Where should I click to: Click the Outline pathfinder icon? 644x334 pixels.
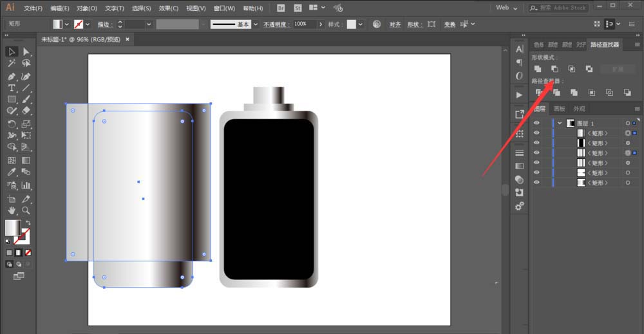click(x=609, y=93)
